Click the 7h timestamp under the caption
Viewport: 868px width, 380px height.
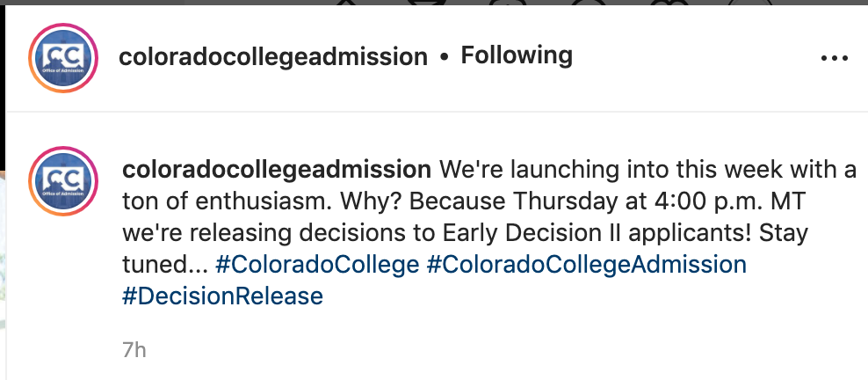134,350
